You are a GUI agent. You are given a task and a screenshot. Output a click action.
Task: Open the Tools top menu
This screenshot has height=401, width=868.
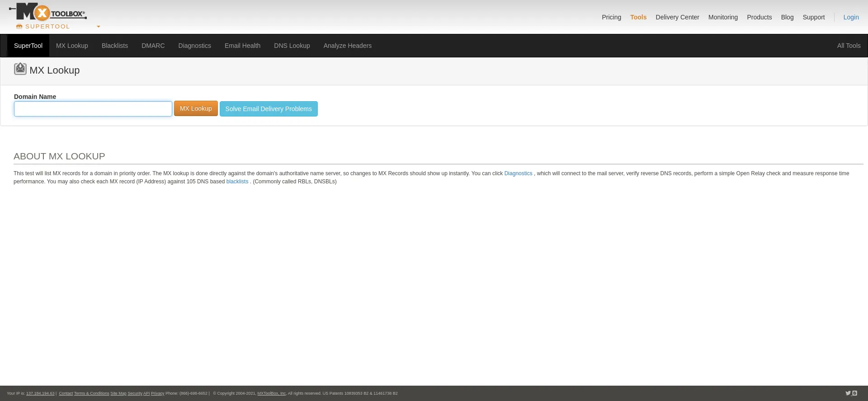click(638, 17)
